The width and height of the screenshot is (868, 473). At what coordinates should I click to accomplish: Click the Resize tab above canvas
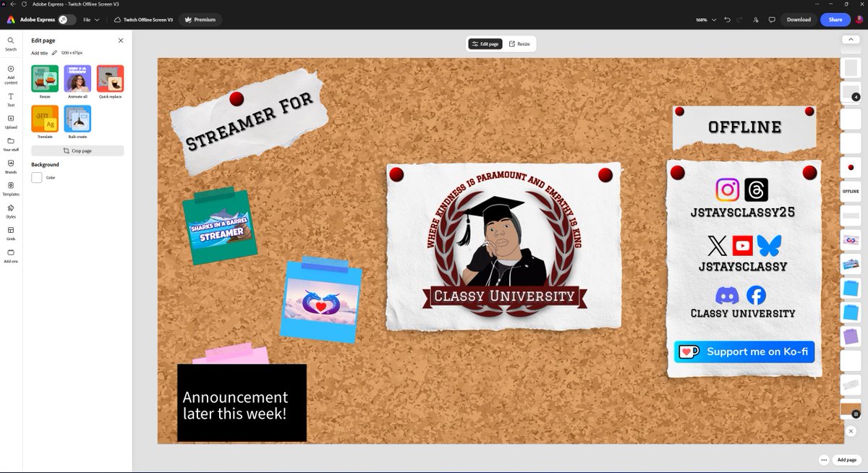pos(519,44)
